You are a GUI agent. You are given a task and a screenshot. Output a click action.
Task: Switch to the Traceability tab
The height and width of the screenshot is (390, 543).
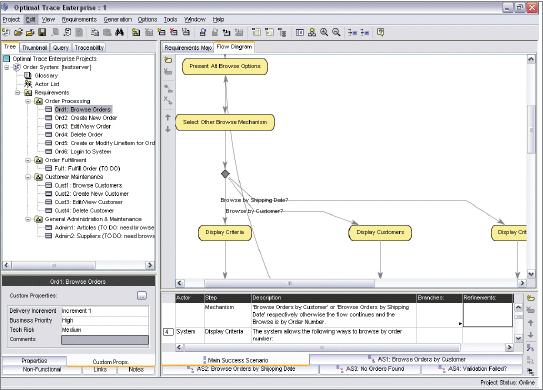(89, 48)
